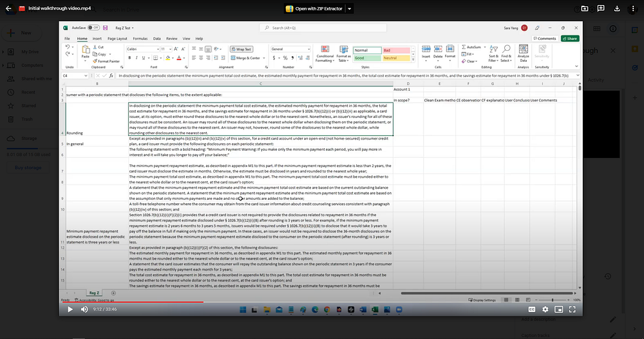Download the video file
This screenshot has width=644, height=339.
617,8
